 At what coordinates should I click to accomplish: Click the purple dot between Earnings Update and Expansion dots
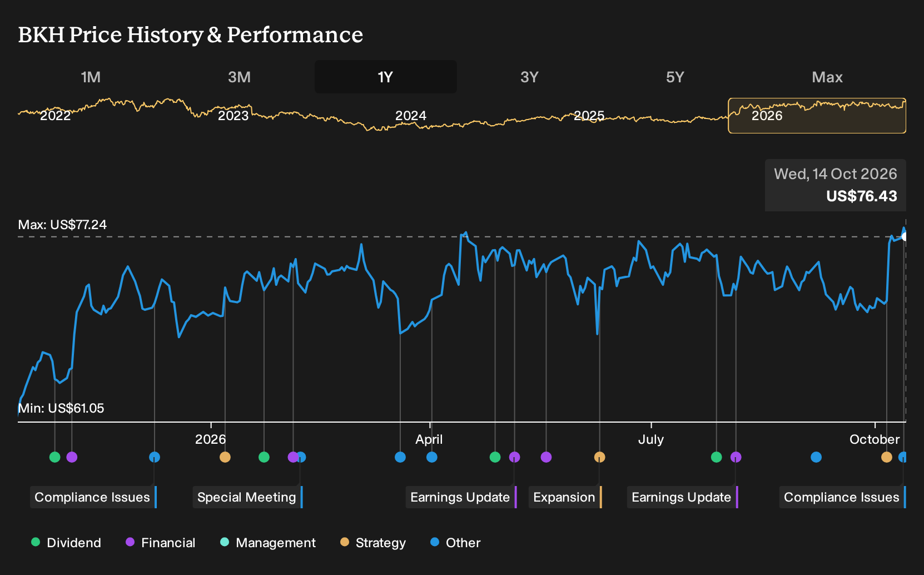pyautogui.click(x=546, y=457)
